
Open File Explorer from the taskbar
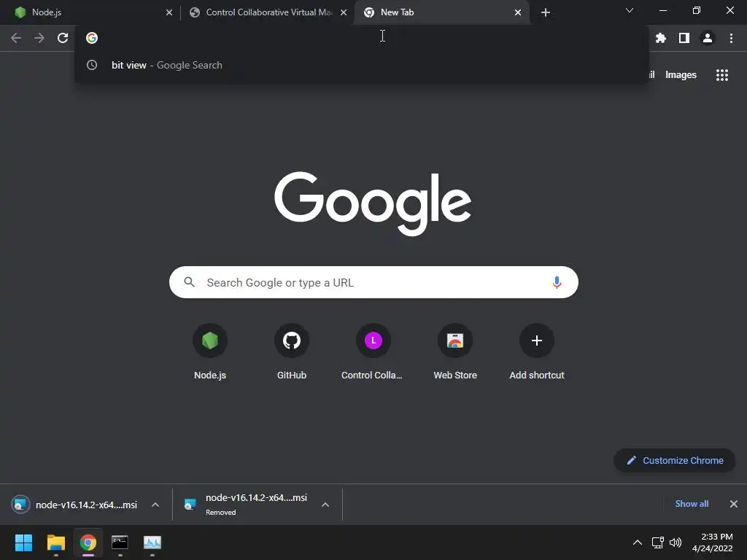55,542
